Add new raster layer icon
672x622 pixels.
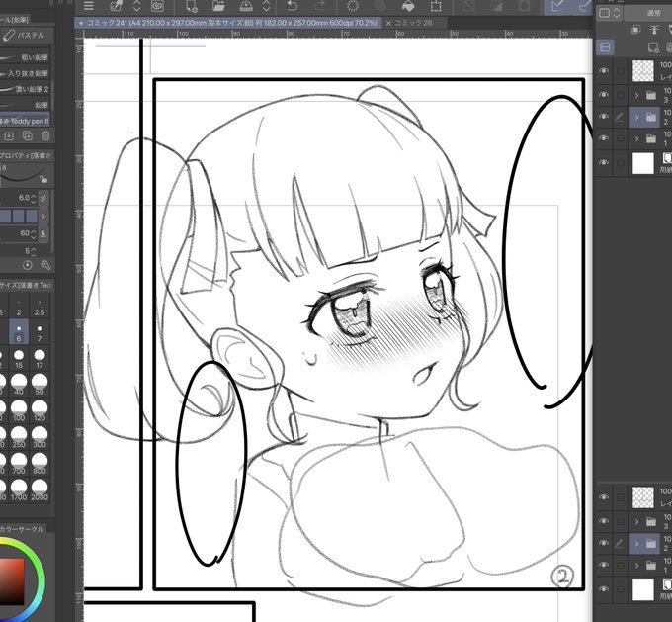tap(653, 47)
